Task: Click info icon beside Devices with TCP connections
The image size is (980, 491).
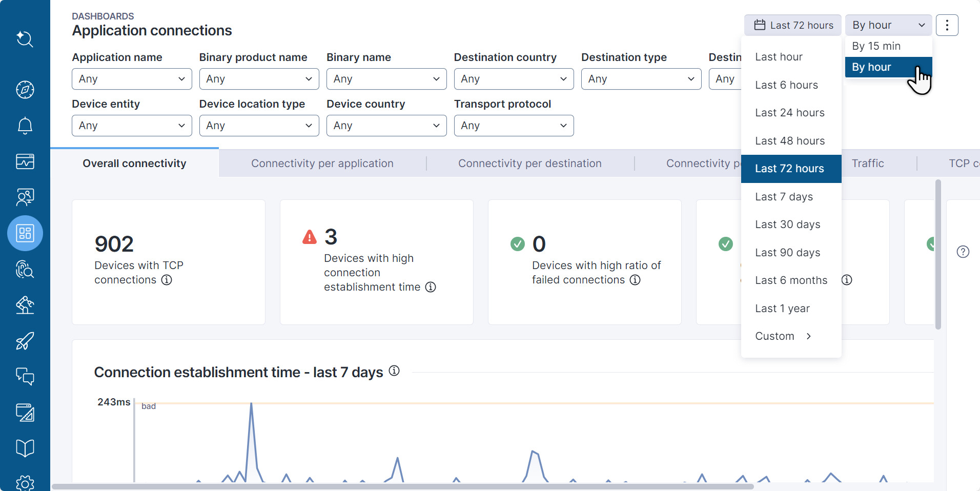Action: pos(167,280)
